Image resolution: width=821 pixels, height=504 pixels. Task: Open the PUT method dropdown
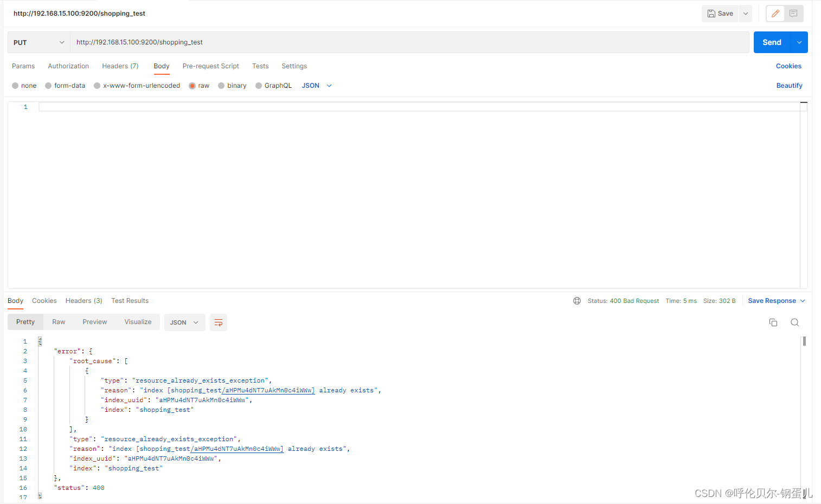coord(39,42)
